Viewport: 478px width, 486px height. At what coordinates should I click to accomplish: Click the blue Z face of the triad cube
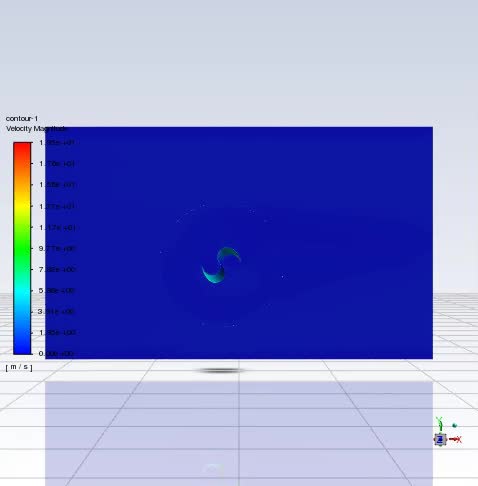(x=440, y=440)
